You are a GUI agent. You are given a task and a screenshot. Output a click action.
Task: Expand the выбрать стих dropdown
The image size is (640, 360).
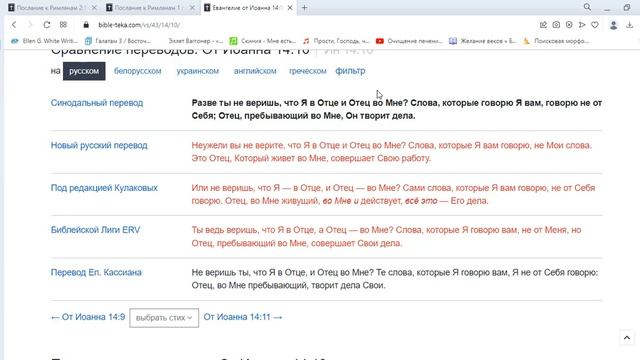[x=164, y=318]
